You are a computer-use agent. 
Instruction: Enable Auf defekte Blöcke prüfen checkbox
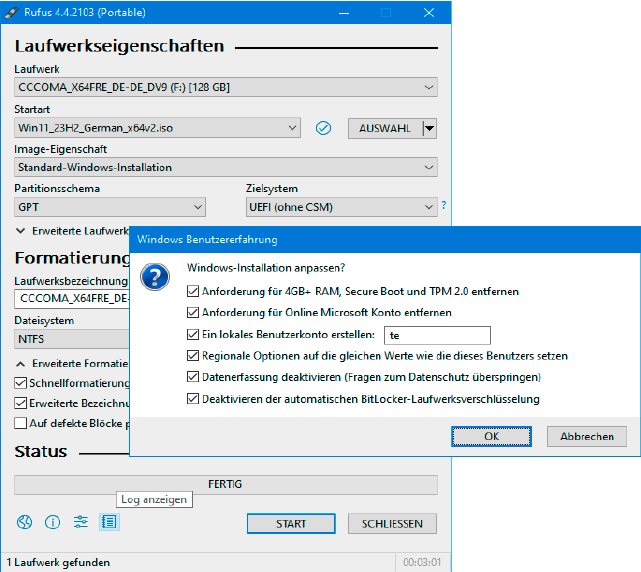20,423
